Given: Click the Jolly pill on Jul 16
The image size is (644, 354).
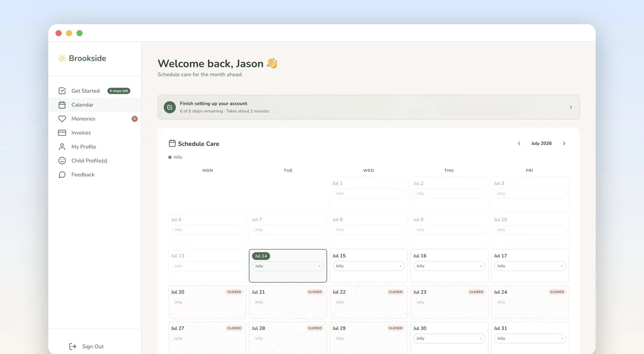Looking at the screenshot, I should 449,266.
